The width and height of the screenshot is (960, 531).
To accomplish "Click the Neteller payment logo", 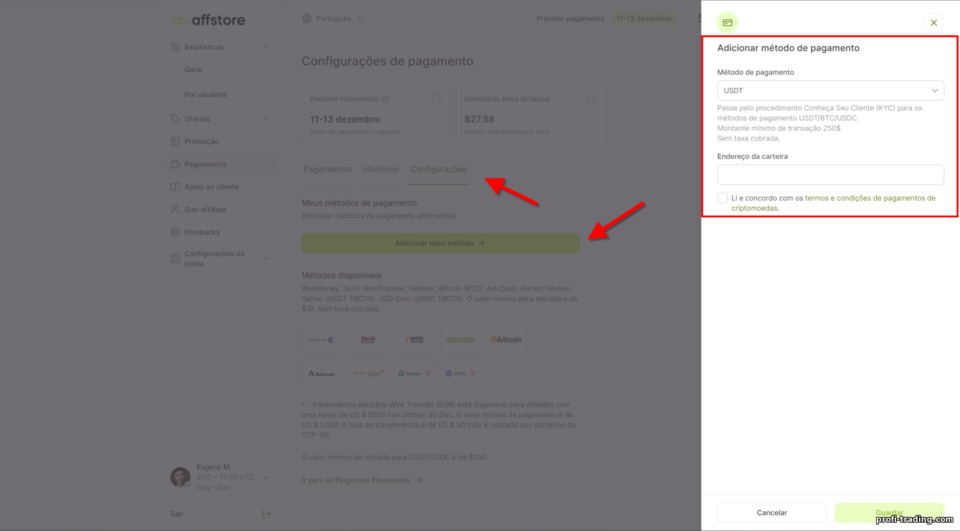I will click(460, 340).
